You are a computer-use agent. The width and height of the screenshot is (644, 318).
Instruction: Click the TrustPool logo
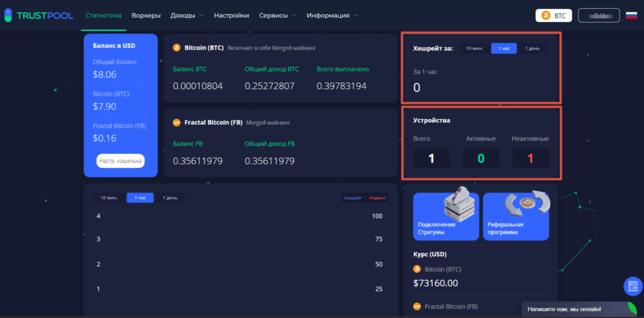click(38, 15)
